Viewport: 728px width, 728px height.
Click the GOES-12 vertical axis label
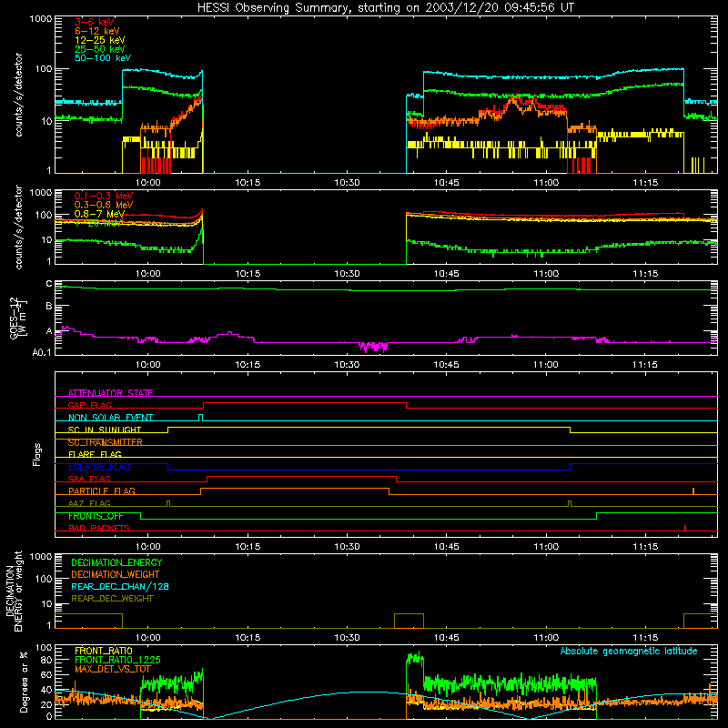(x=17, y=318)
